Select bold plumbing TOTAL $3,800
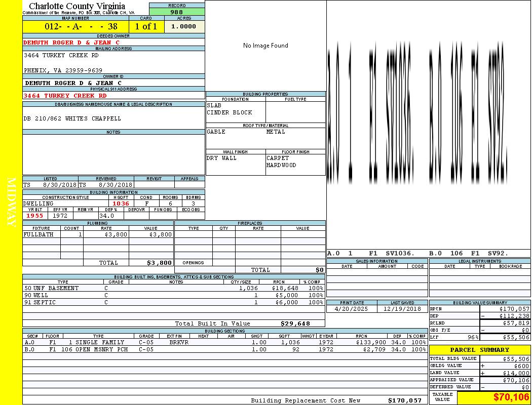 (159, 263)
